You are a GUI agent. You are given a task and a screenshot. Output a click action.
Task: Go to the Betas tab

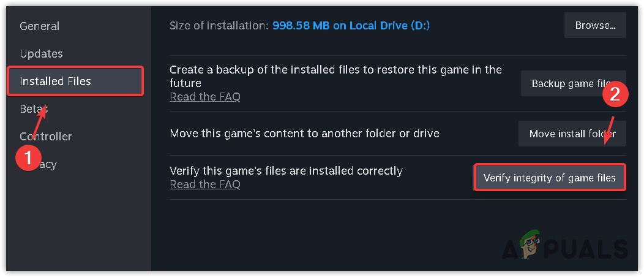tap(31, 108)
